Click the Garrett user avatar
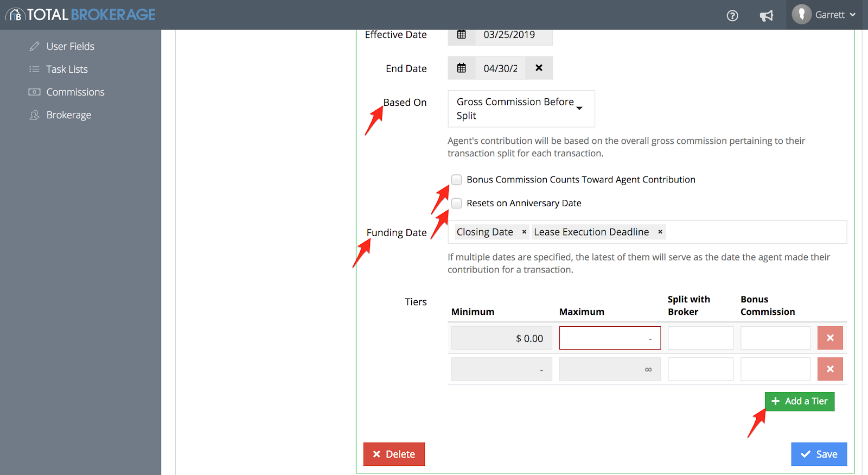 [x=801, y=14]
